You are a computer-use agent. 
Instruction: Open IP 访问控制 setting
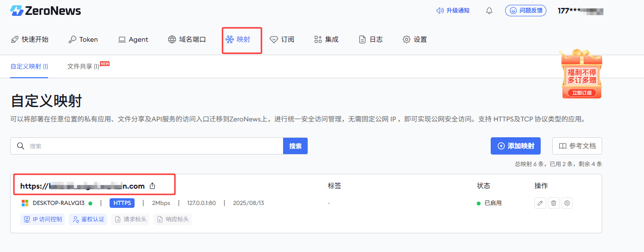coord(42,219)
